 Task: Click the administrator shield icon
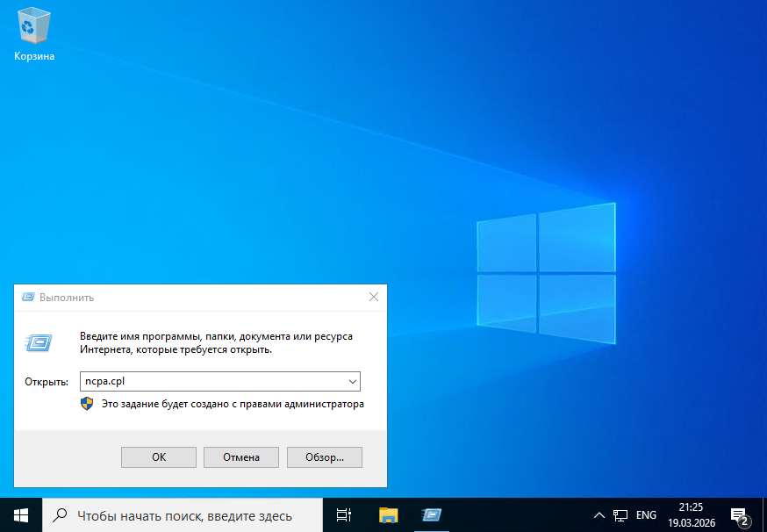tap(87, 404)
